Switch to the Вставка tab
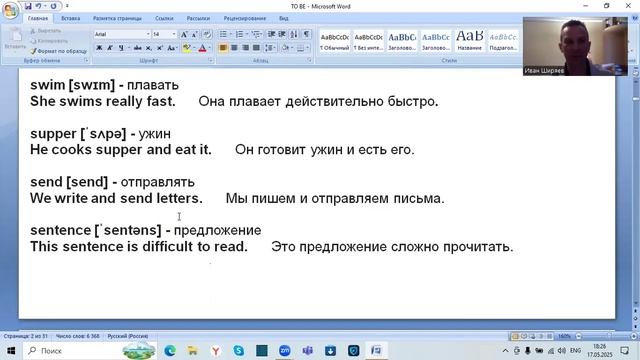The image size is (640, 360). pyautogui.click(x=71, y=18)
